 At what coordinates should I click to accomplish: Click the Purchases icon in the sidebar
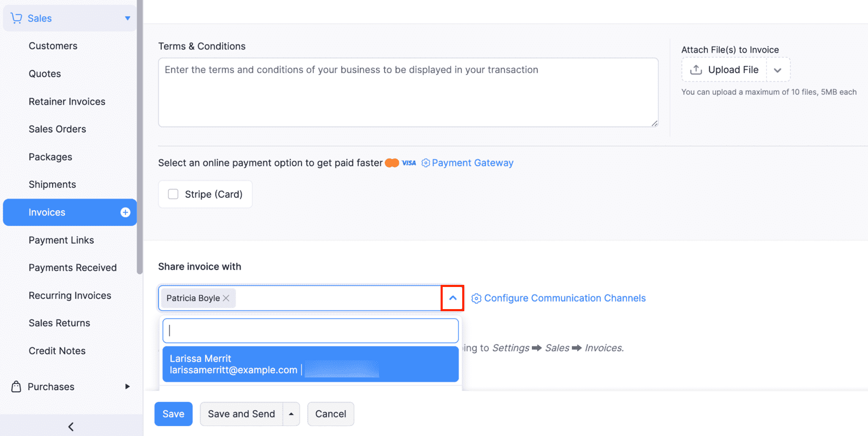tap(15, 387)
